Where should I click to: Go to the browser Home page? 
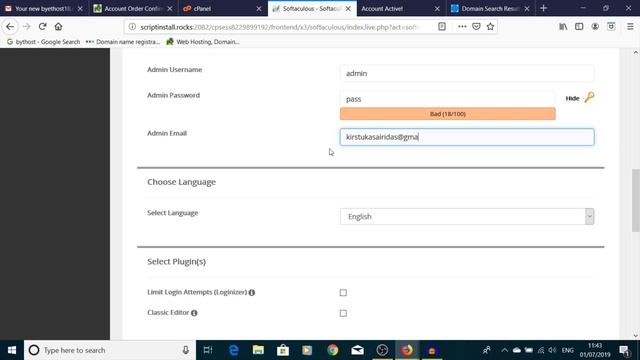pos(58,27)
